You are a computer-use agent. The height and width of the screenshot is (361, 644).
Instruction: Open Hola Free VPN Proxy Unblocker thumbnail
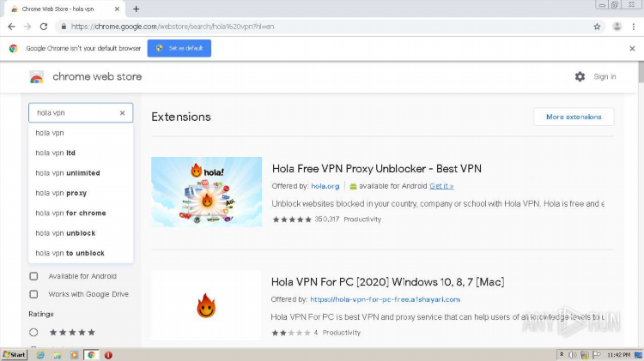coord(207,192)
